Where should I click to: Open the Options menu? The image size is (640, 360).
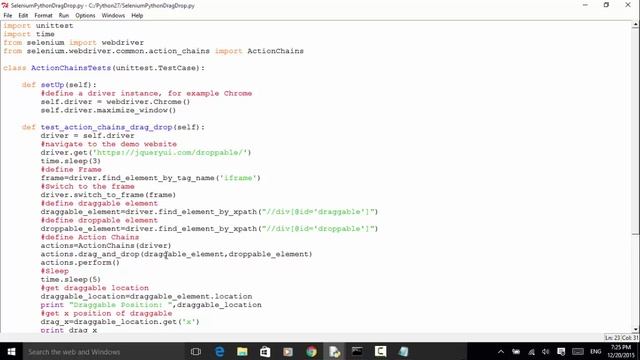click(85, 16)
